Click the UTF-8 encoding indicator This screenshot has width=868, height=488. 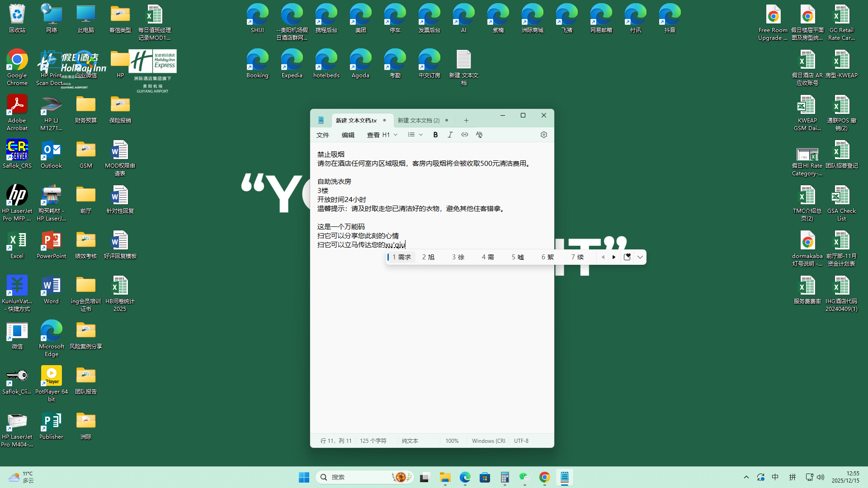(521, 441)
